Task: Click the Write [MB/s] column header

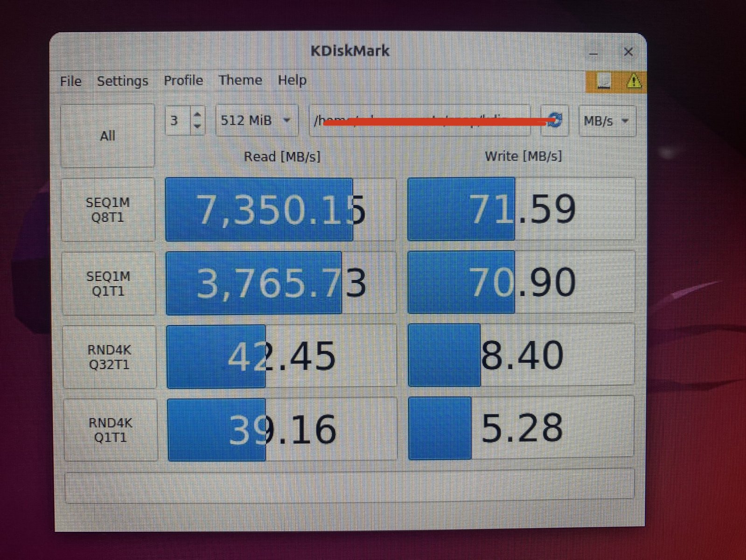Action: tap(523, 156)
